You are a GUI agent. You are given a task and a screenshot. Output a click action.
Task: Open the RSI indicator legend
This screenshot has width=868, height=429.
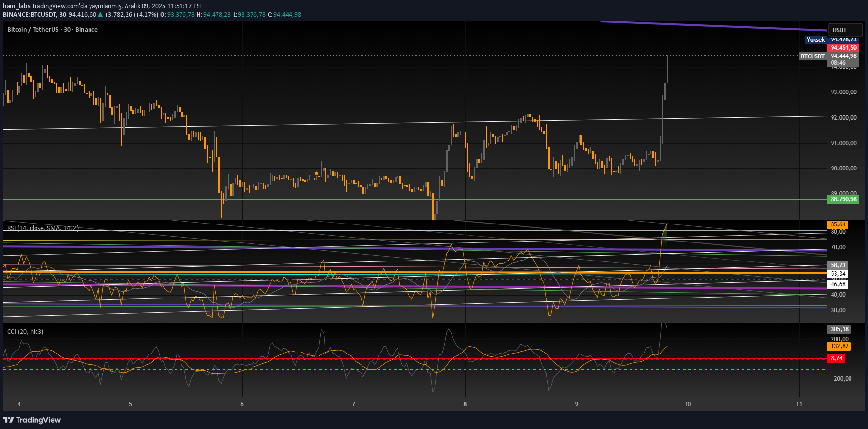(x=43, y=228)
